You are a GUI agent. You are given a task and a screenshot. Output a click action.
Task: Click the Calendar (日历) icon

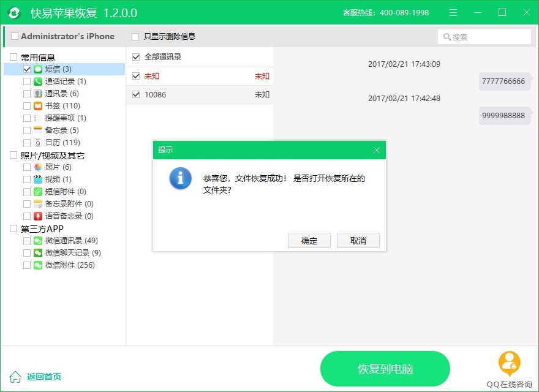coord(38,143)
